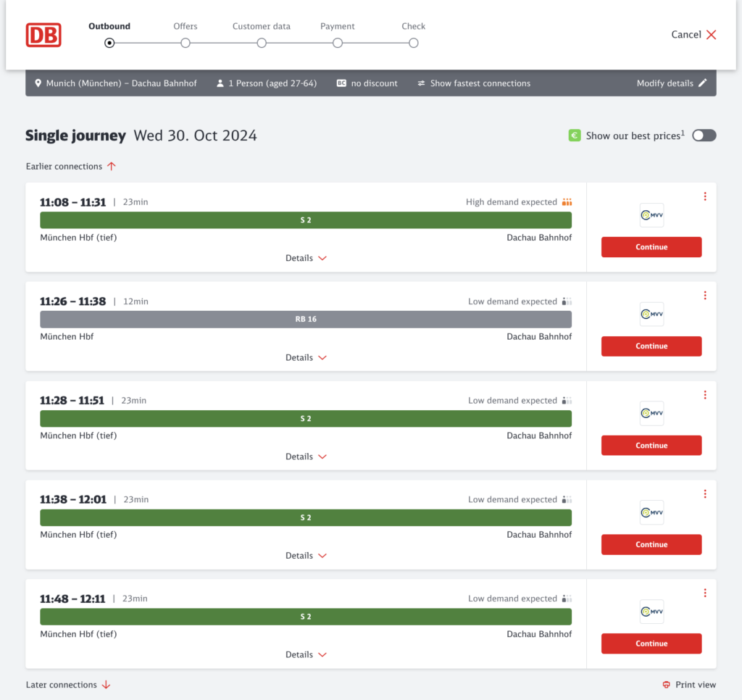
Task: Click the Cancel X icon
Action: pos(711,35)
